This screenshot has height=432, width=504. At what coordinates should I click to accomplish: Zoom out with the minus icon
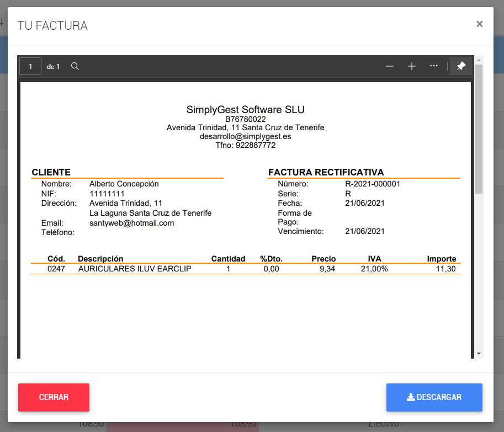pos(390,66)
